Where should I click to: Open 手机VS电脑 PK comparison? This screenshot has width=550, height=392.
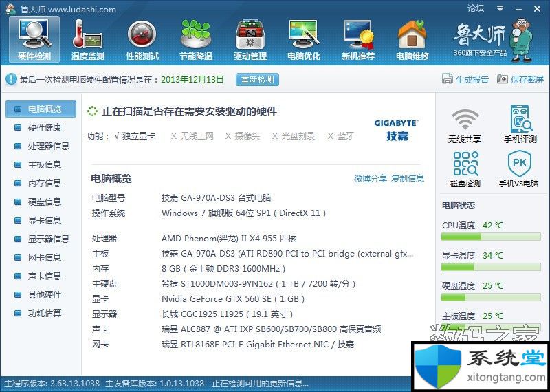[x=519, y=169]
